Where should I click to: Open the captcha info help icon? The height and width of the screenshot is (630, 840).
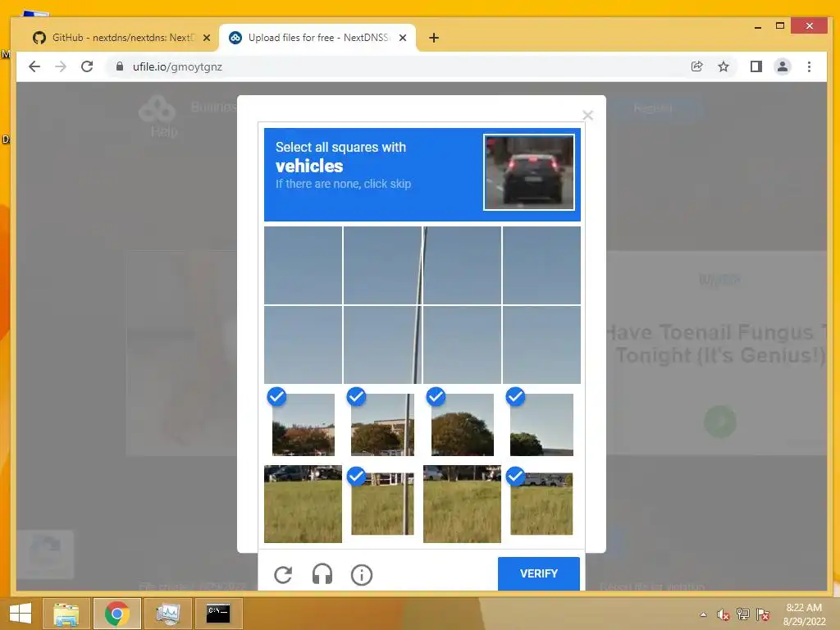pos(362,575)
